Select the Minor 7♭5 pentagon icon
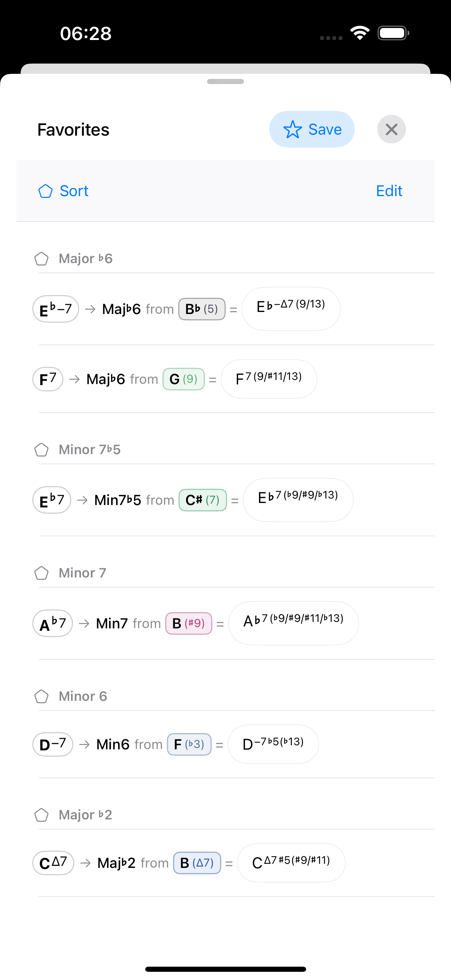 click(x=41, y=450)
